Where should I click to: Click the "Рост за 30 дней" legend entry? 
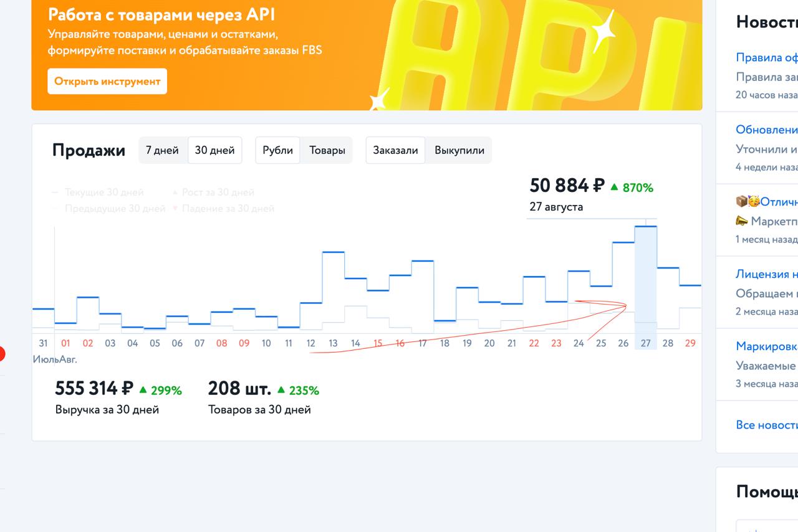213,192
